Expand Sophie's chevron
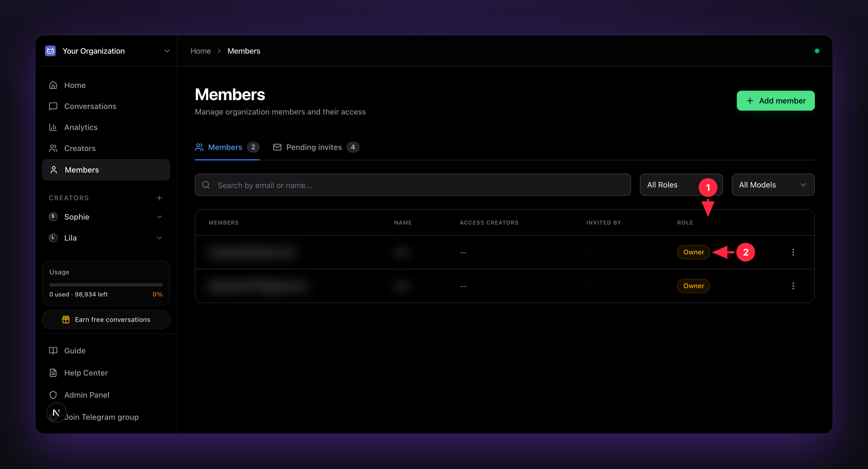The width and height of the screenshot is (868, 469). coord(159,217)
